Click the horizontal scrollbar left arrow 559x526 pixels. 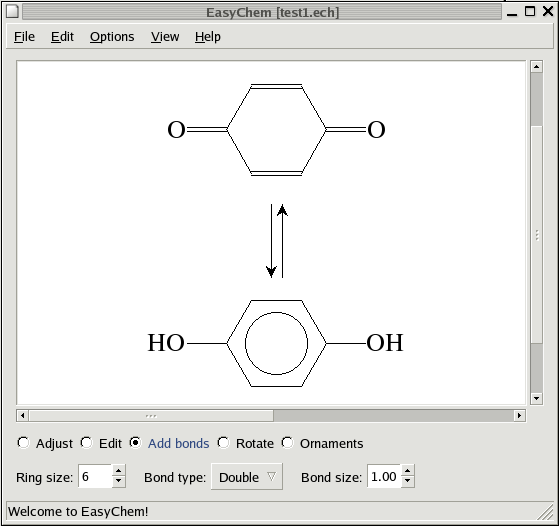[23, 415]
